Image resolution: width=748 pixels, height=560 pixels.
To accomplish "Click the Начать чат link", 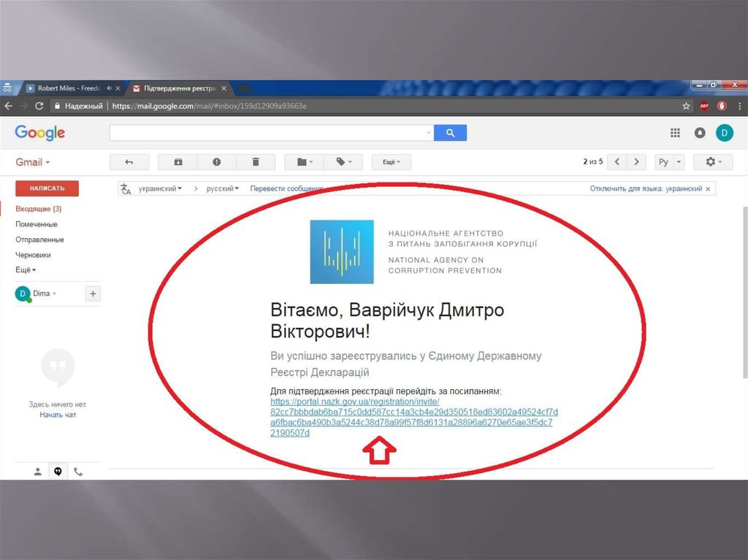I will coord(58,415).
